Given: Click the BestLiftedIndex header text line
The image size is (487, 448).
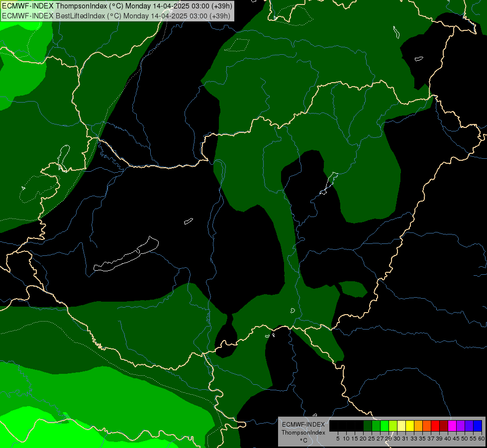Looking at the screenshot, I should point(116,16).
